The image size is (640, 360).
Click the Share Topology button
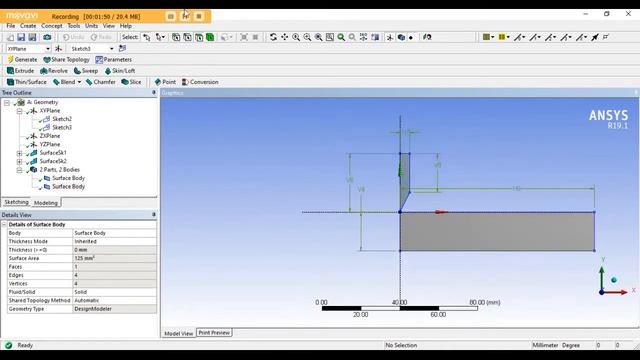point(67,60)
